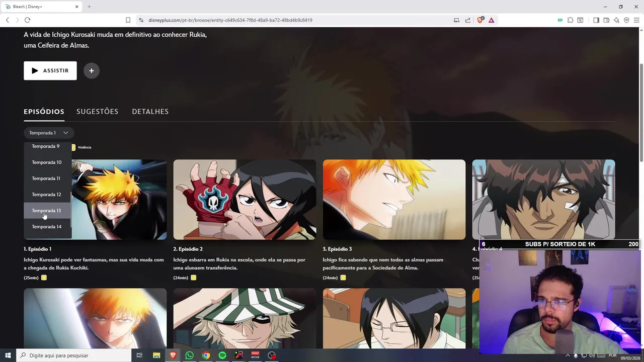Select Temporada 10 from the season list
Image resolution: width=644 pixels, height=362 pixels.
pyautogui.click(x=47, y=162)
